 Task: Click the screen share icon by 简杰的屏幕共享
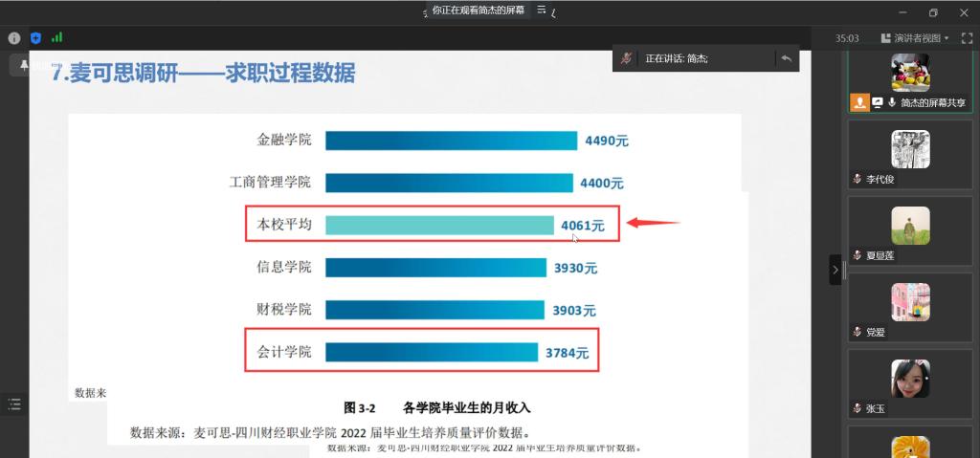(878, 102)
